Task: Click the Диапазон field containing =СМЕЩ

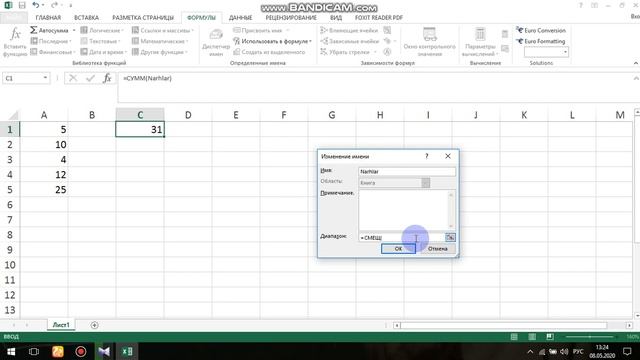Action: point(401,238)
